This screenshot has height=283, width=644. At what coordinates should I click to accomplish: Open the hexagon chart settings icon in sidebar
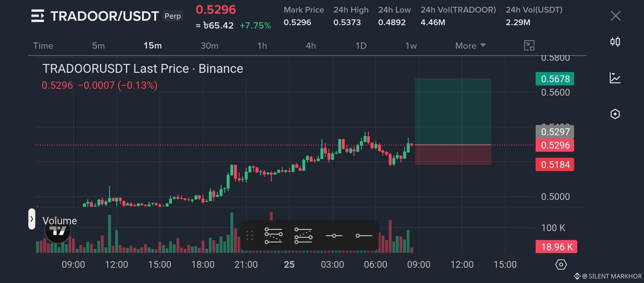(615, 114)
